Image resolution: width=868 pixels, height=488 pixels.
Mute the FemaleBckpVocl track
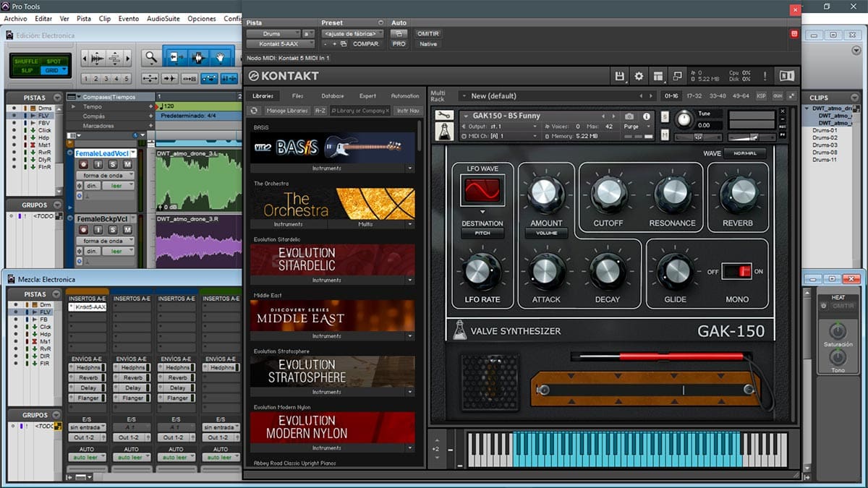click(127, 230)
